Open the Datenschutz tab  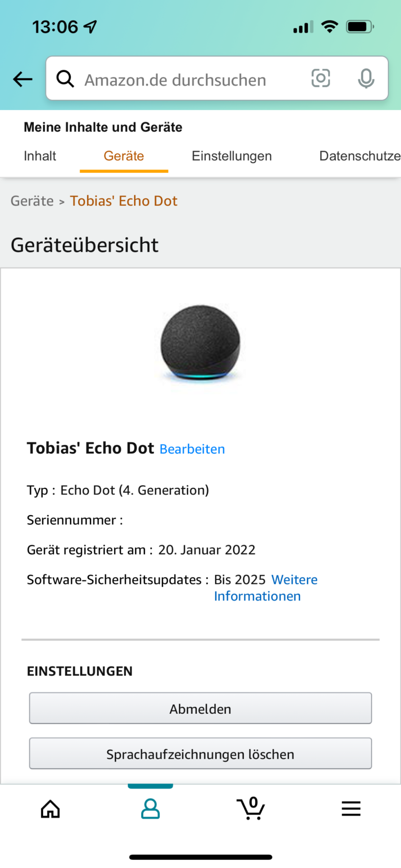point(360,156)
